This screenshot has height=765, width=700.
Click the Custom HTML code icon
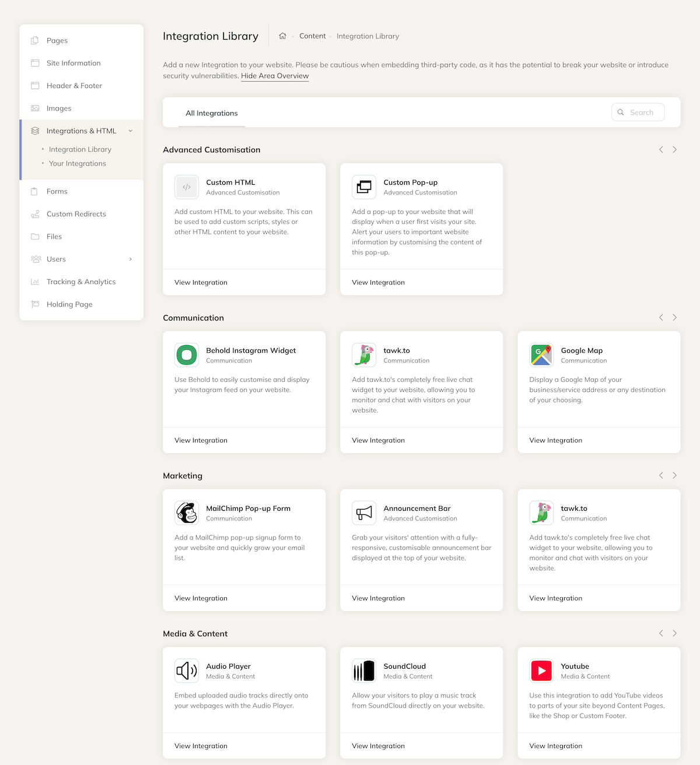click(187, 187)
